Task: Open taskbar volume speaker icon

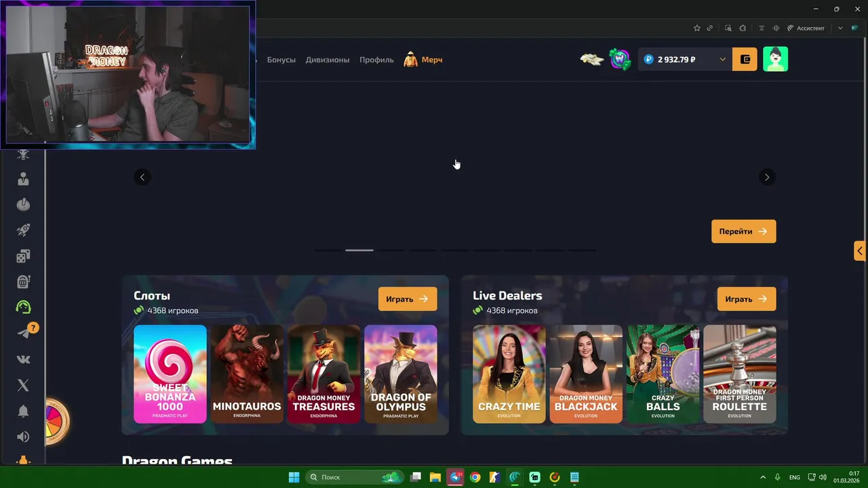Action: [x=823, y=477]
